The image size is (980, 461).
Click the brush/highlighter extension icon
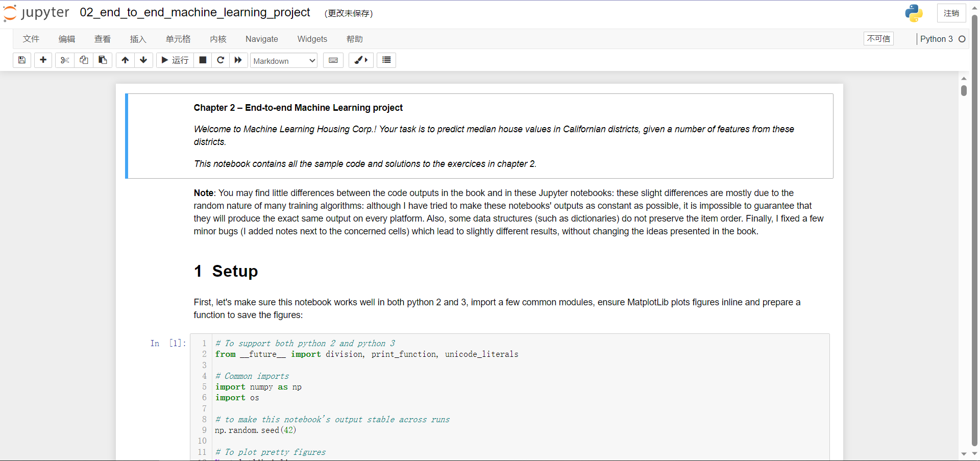pos(361,60)
